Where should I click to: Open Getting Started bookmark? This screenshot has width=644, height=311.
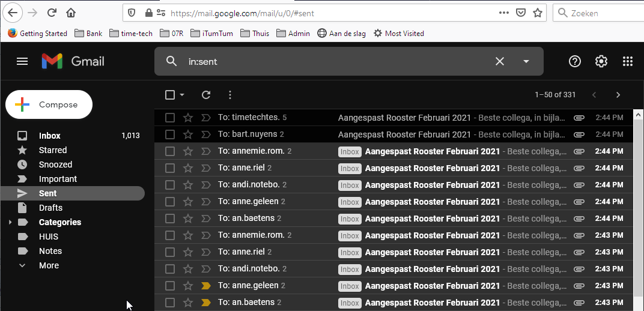point(37,33)
